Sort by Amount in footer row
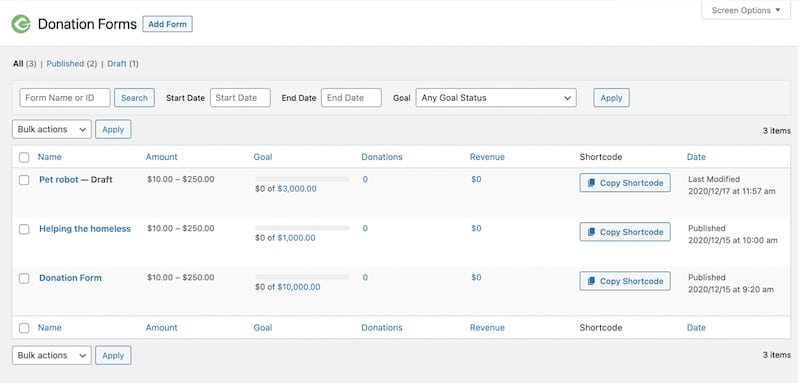This screenshot has width=800, height=383. (162, 327)
